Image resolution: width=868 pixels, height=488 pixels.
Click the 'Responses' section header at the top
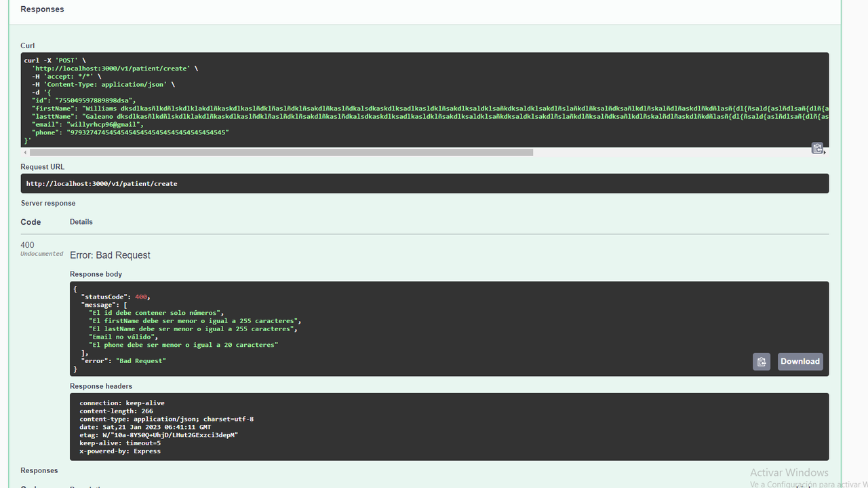[x=42, y=10]
